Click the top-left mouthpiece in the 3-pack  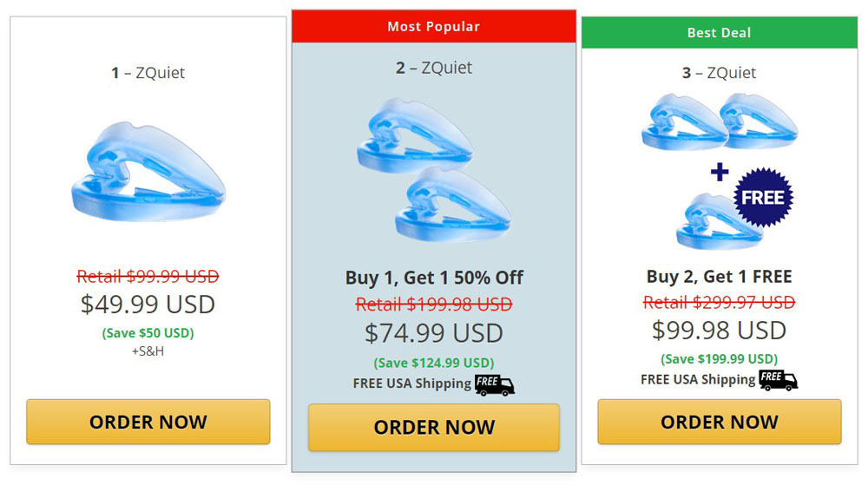tap(681, 121)
